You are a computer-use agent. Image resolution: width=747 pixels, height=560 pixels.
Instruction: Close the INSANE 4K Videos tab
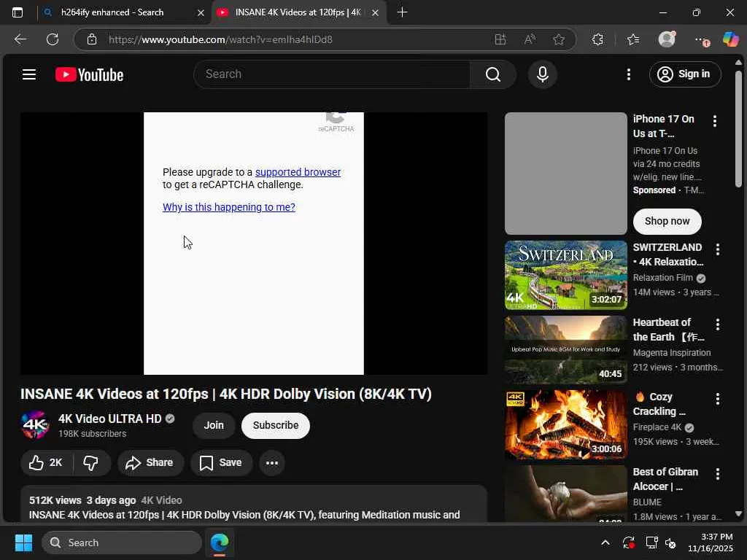pyautogui.click(x=376, y=13)
